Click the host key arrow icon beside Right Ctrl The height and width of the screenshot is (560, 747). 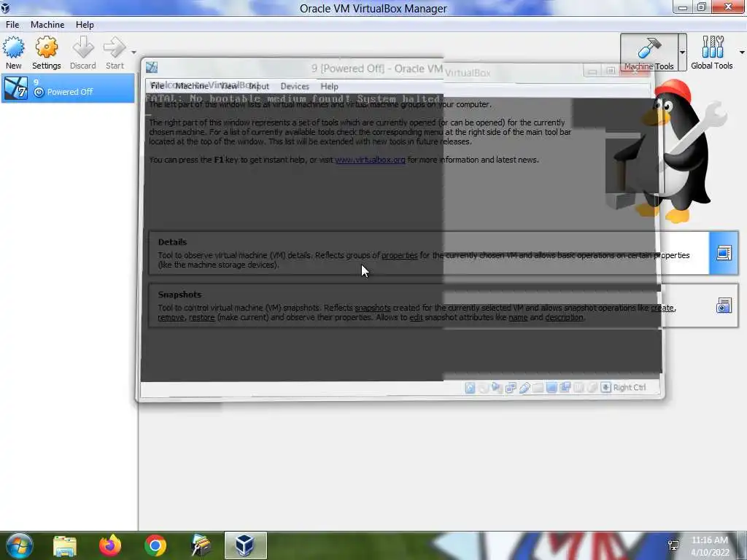tap(605, 387)
